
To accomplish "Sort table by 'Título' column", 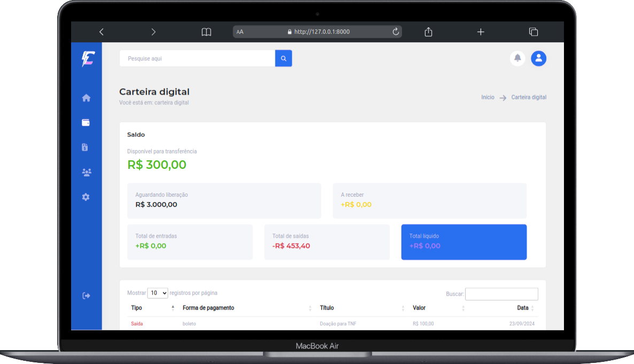I will coord(362,308).
